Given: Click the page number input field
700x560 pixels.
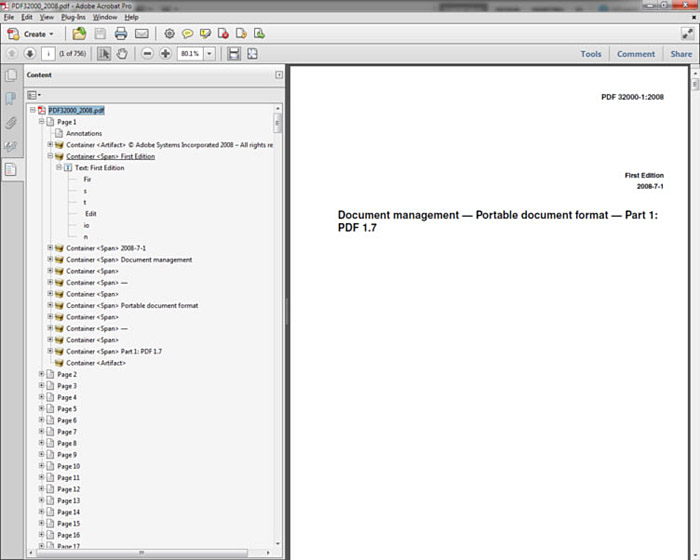Looking at the screenshot, I should 49,54.
